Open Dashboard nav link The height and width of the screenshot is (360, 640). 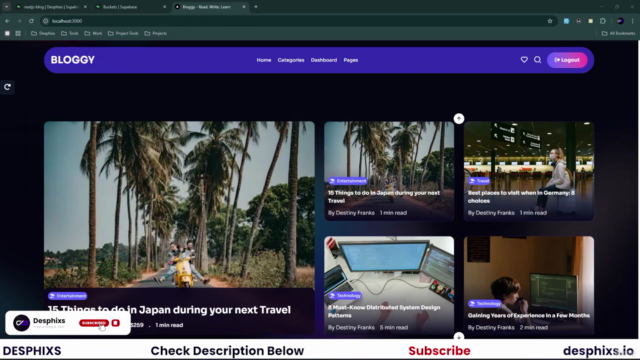point(324,60)
